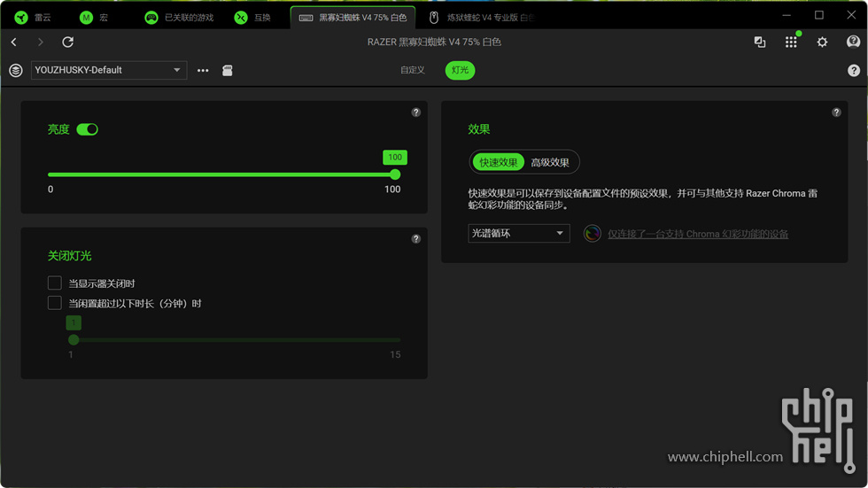Toggle the 亮度 brightness switch
868x488 pixels.
(x=87, y=129)
